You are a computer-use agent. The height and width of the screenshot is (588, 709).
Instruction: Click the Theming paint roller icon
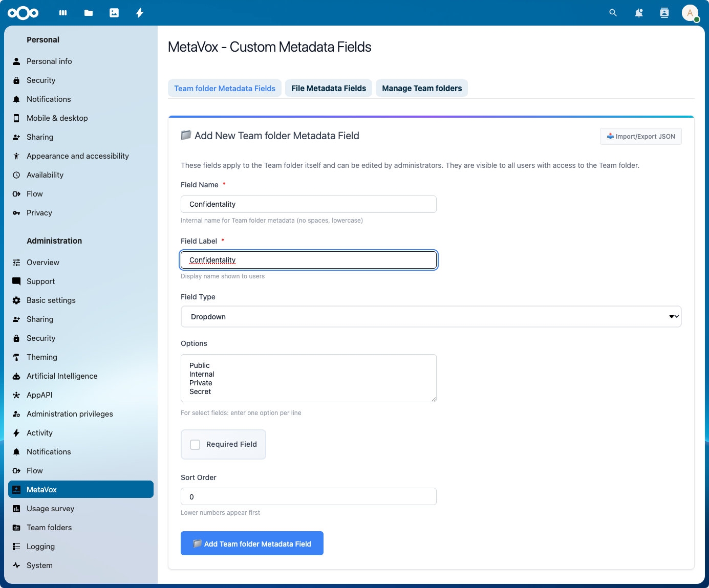pyautogui.click(x=16, y=357)
